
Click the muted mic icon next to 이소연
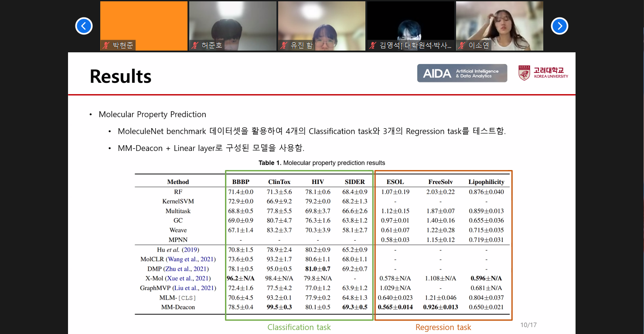point(462,45)
